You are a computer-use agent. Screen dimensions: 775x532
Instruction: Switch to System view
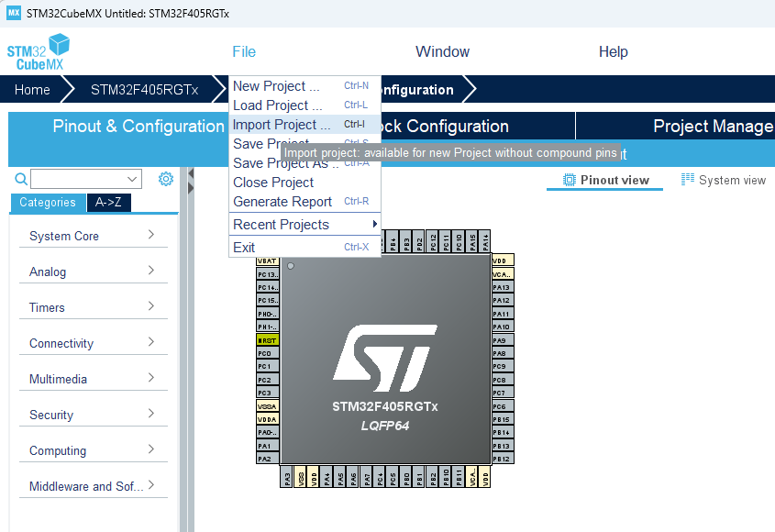point(724,180)
